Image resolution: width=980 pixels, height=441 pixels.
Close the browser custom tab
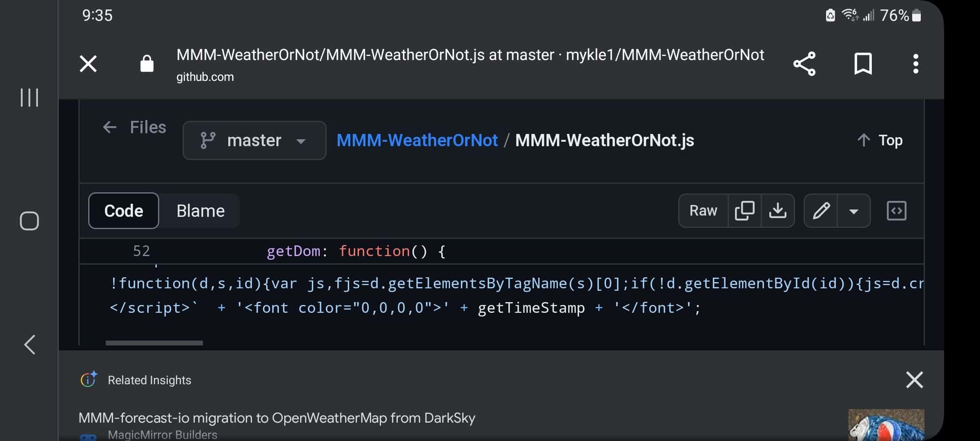[x=88, y=64]
